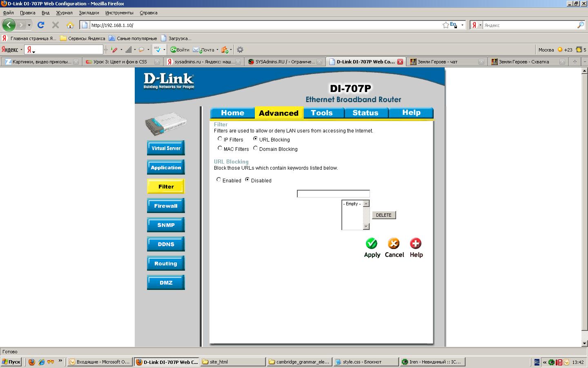Click the Войти login button
This screenshot has width=588, height=368.
tap(180, 49)
